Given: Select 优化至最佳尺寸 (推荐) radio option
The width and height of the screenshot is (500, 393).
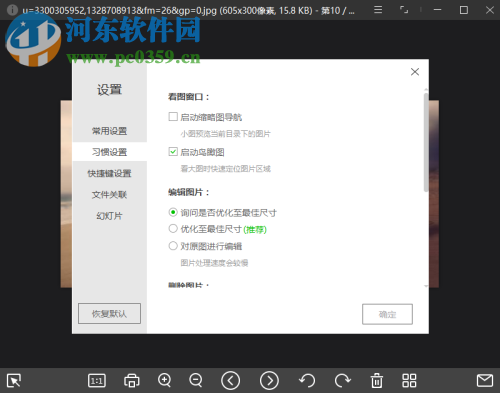Looking at the screenshot, I should [x=173, y=229].
